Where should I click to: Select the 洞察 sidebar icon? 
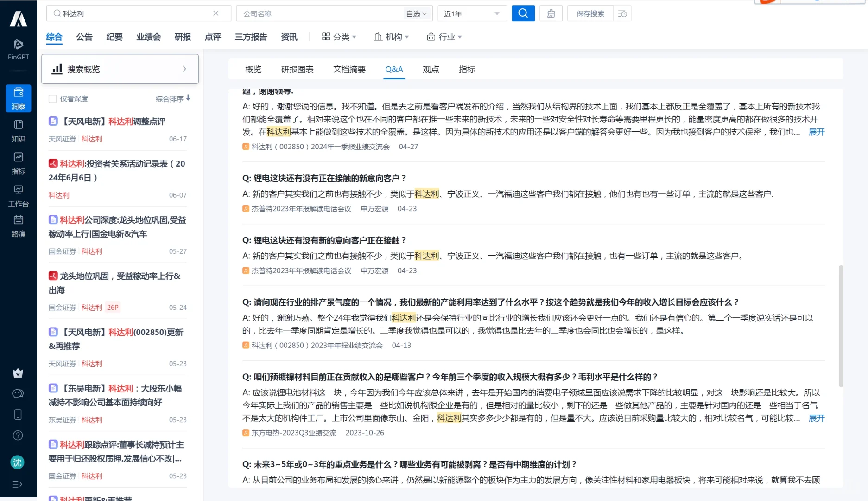(18, 98)
